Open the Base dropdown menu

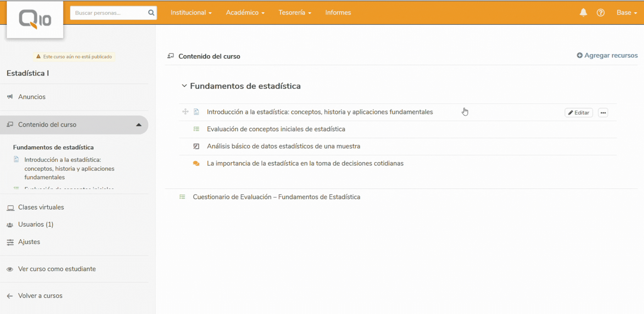(626, 13)
